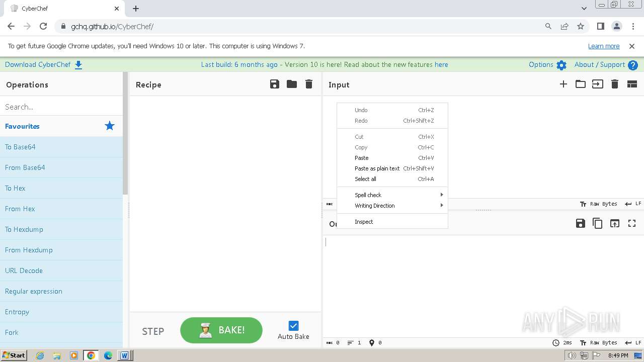Click the taskbar clock 8:49 PM
The image size is (644, 362).
point(618,355)
